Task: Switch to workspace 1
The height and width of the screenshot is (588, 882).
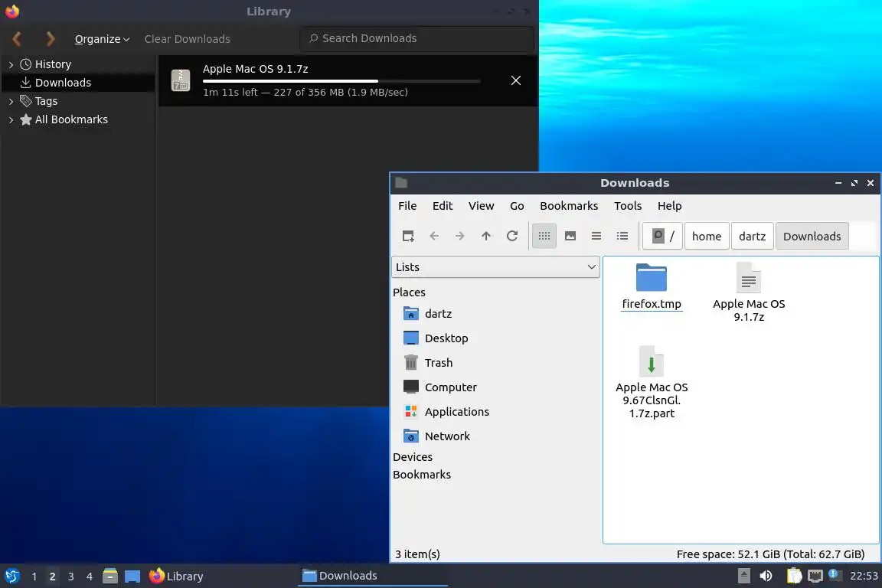Action: click(x=34, y=577)
